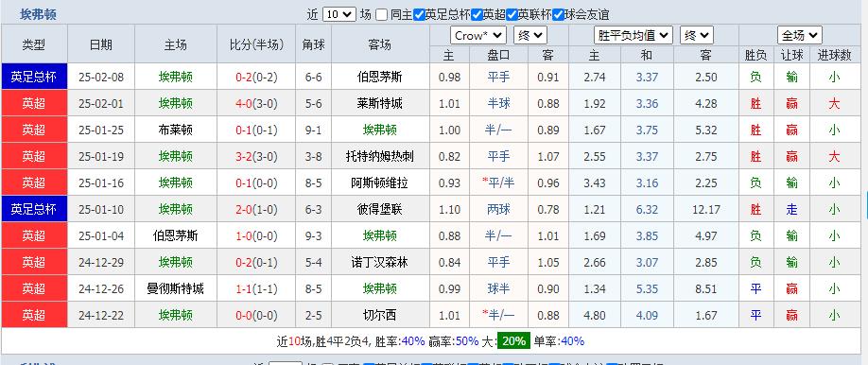Click the 比分(半场) column header
Viewport: 868px width, 365px height.
(256, 44)
